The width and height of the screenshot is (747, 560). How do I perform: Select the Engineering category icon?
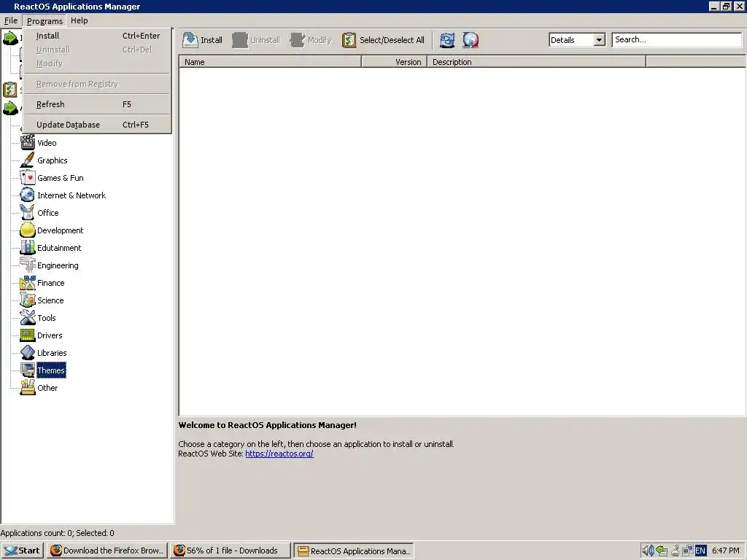pos(28,265)
